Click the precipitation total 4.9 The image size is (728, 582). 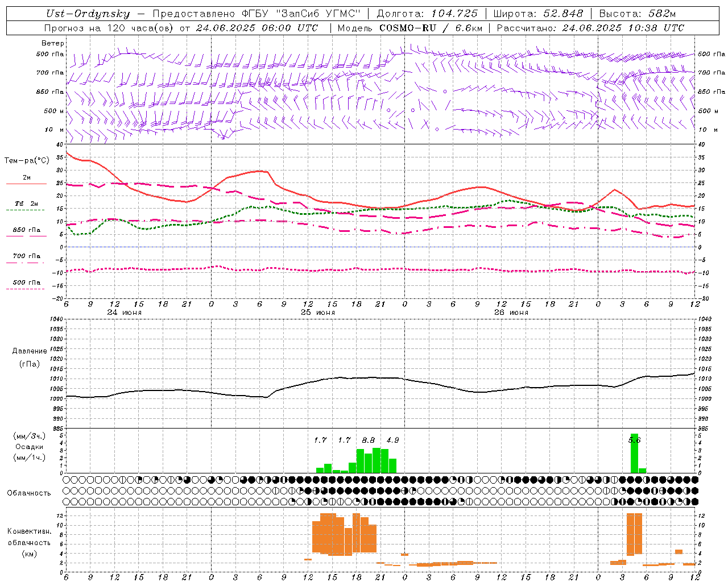[x=392, y=440]
